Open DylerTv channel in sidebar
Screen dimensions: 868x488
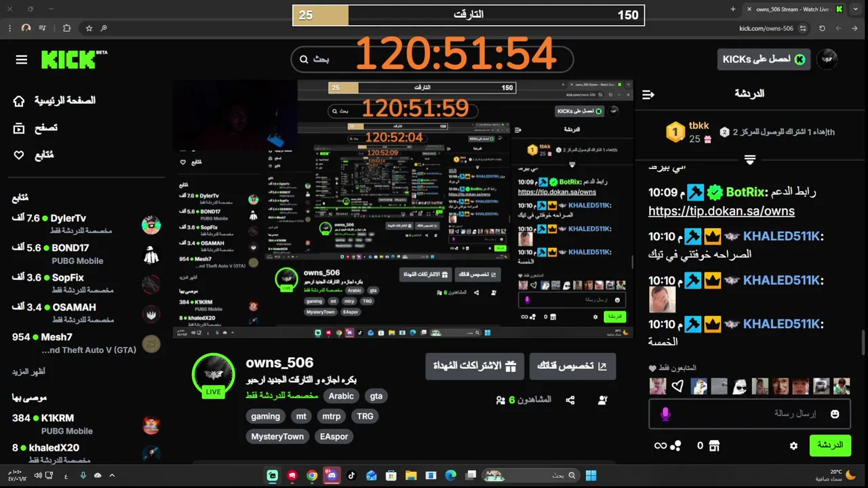[86, 224]
